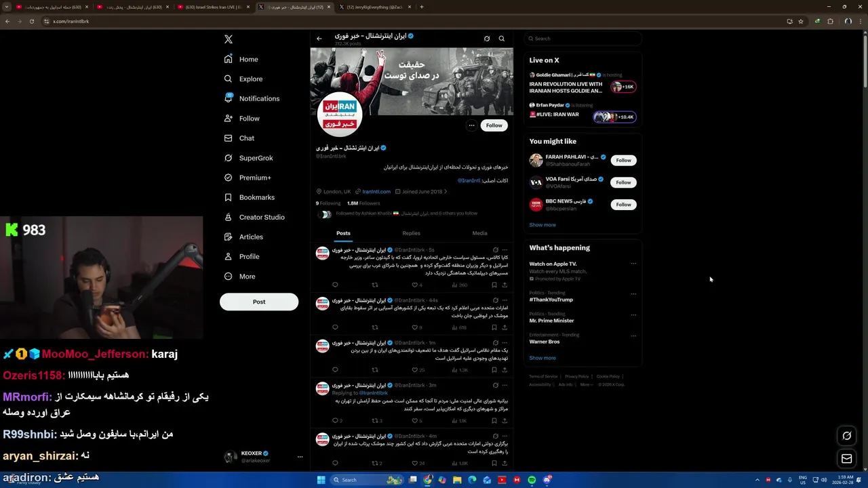Show more in You might like
This screenshot has height=488, width=868.
(542, 225)
